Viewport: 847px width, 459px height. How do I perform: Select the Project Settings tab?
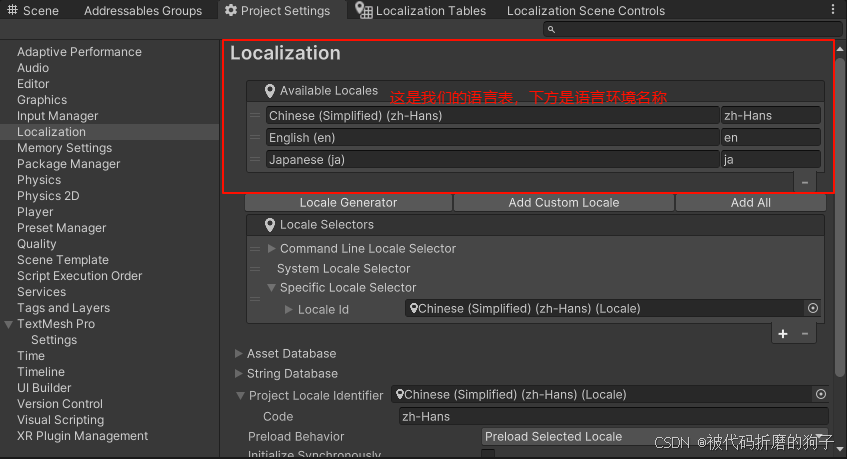coord(278,10)
